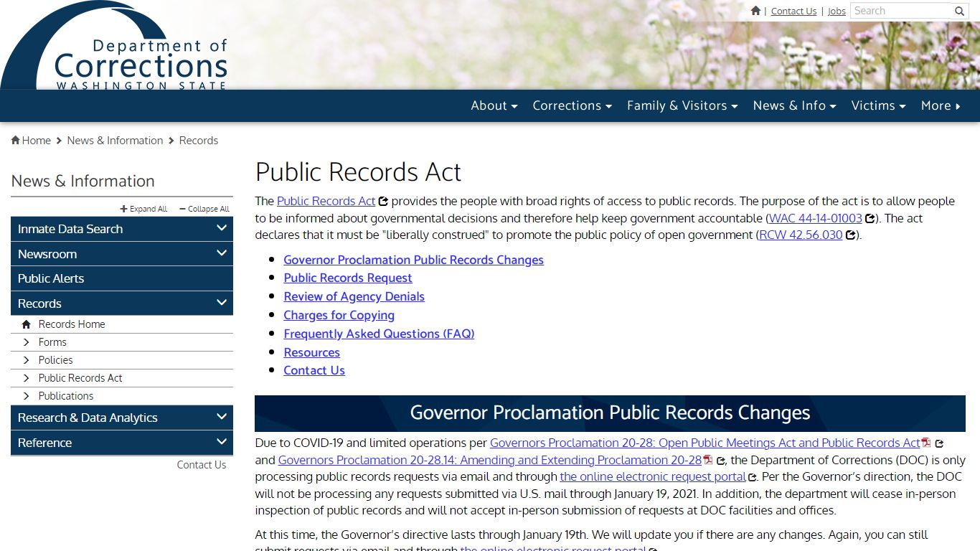Click the News & Information sidebar heading
Image resolution: width=980 pixels, height=551 pixels.
(83, 182)
